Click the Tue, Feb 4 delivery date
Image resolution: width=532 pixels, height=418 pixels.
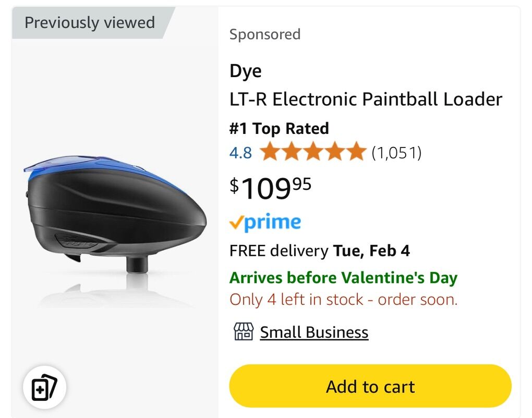[371, 251]
